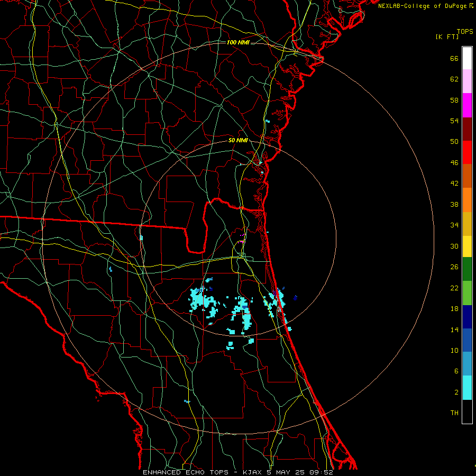The width and height of the screenshot is (476, 476).
Task: Click the light pink legend swatch
Action: coord(467,81)
